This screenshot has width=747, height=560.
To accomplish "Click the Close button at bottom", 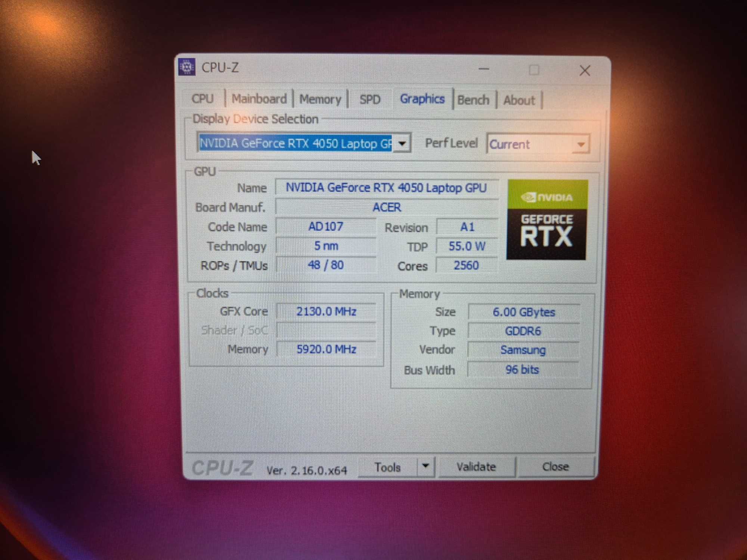I will [556, 467].
